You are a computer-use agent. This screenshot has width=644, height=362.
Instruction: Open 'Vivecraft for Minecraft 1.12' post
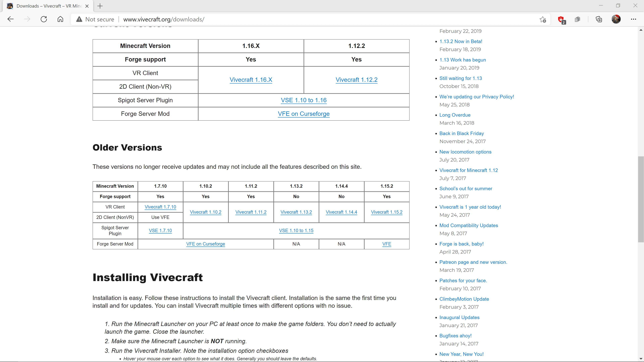point(469,170)
